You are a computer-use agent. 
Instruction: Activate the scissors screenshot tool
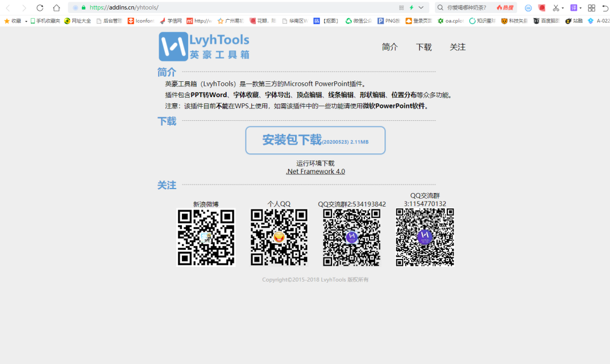[x=556, y=8]
